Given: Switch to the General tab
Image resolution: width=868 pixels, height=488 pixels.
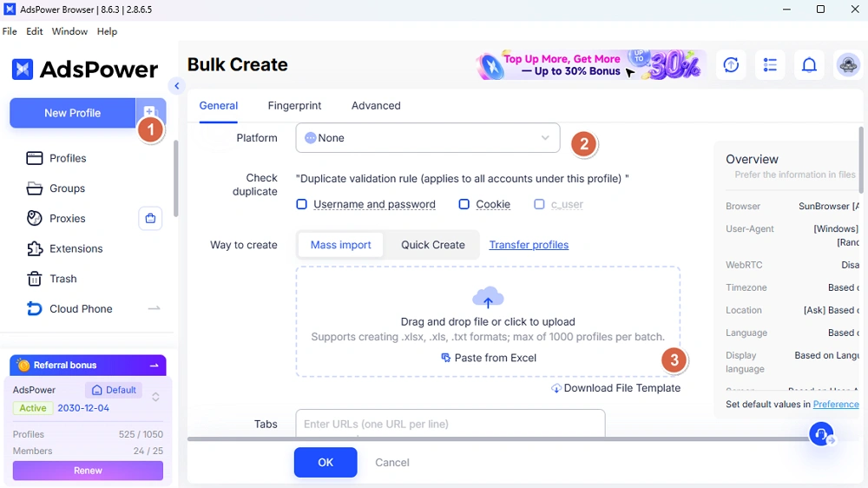Looking at the screenshot, I should coord(219,105).
